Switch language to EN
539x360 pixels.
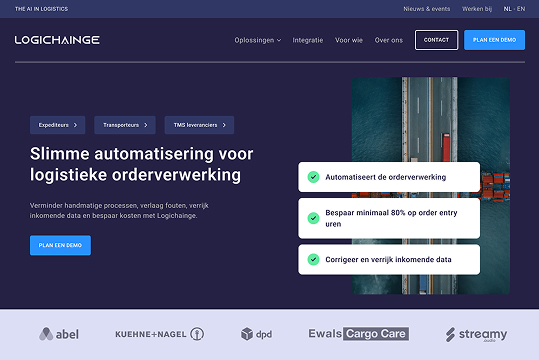(x=521, y=9)
